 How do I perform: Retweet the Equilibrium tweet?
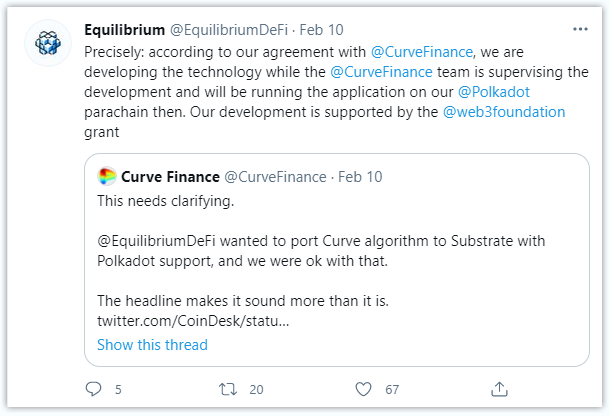pos(227,387)
